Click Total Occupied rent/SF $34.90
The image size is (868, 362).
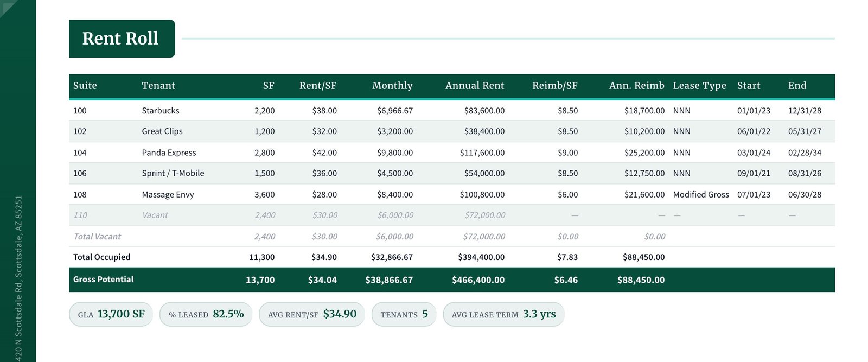tap(324, 257)
